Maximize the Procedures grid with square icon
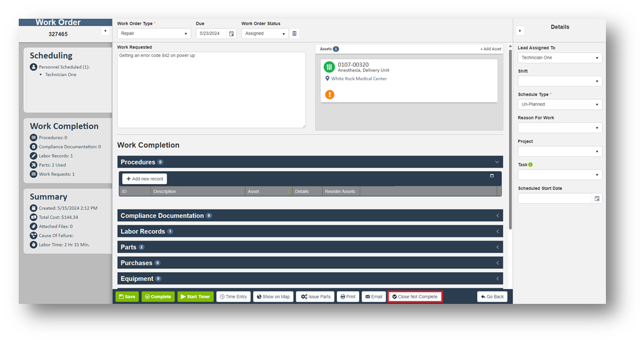644x342 pixels. 492,176
